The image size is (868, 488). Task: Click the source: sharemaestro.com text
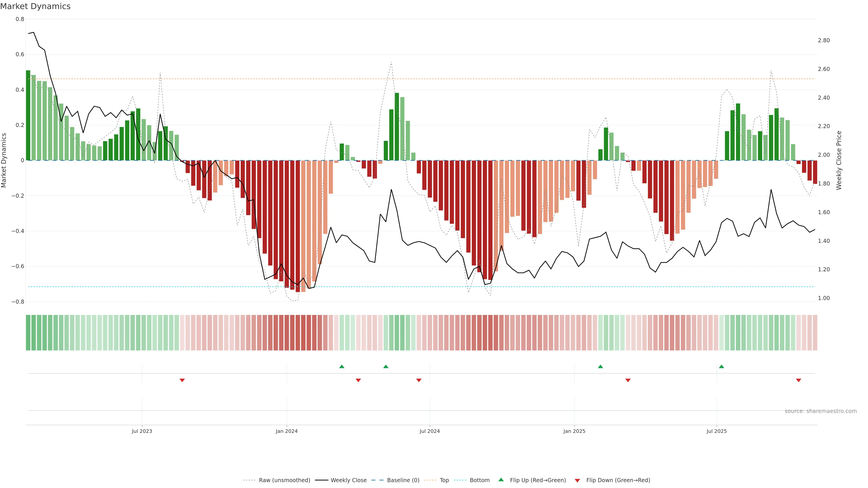point(821,411)
